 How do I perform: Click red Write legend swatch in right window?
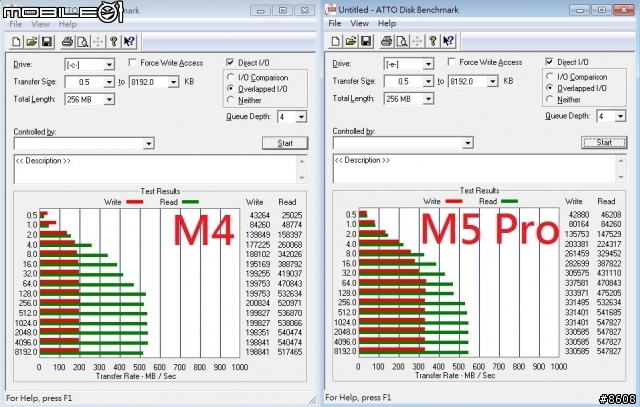(454, 201)
